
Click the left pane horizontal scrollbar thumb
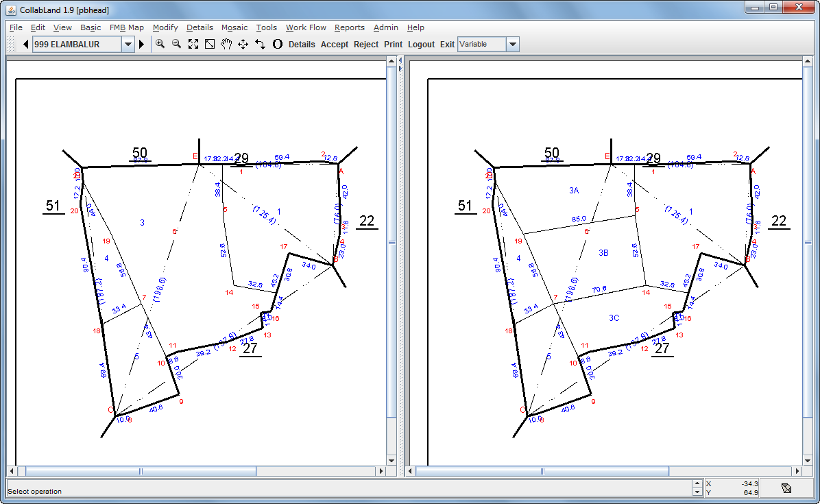click(141, 471)
